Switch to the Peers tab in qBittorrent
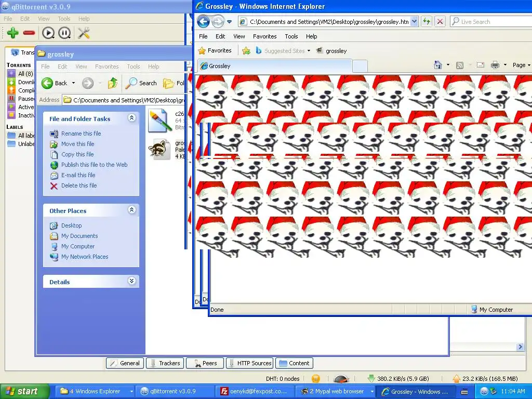This screenshot has height=399, width=532. pos(205,363)
